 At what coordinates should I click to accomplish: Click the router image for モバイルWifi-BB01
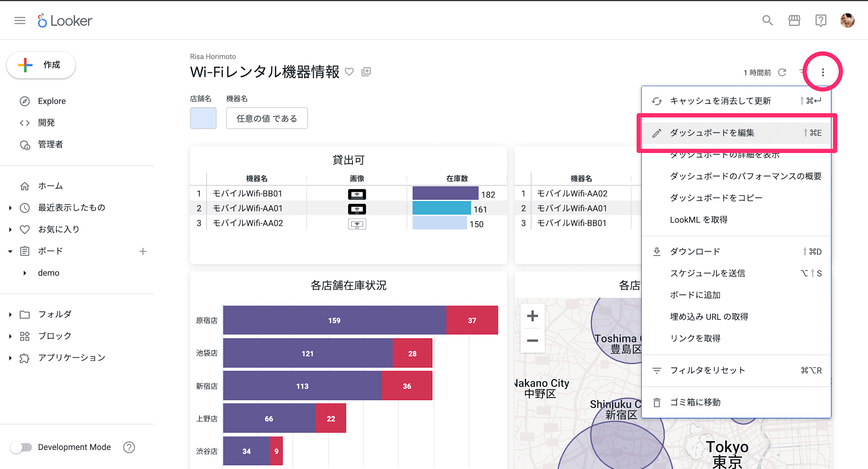coord(357,194)
